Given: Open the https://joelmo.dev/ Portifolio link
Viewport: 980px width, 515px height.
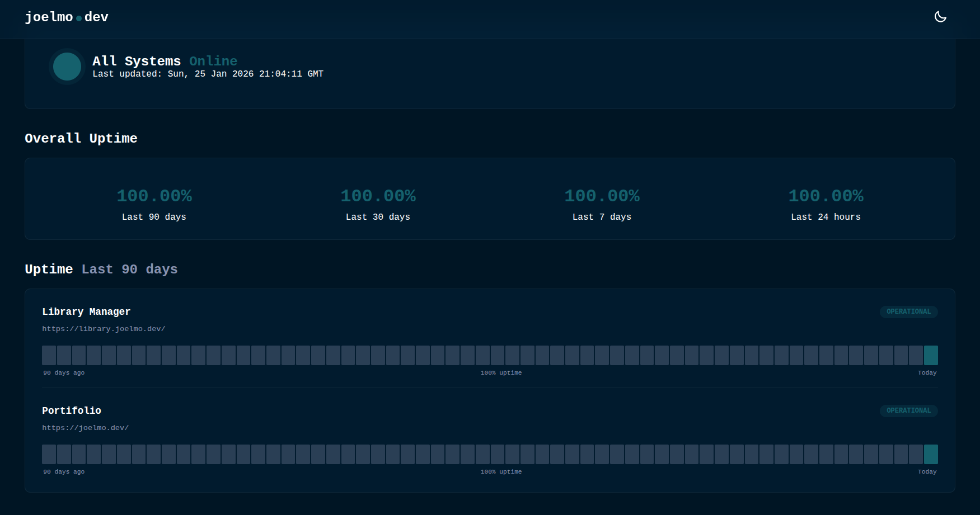Looking at the screenshot, I should point(85,428).
